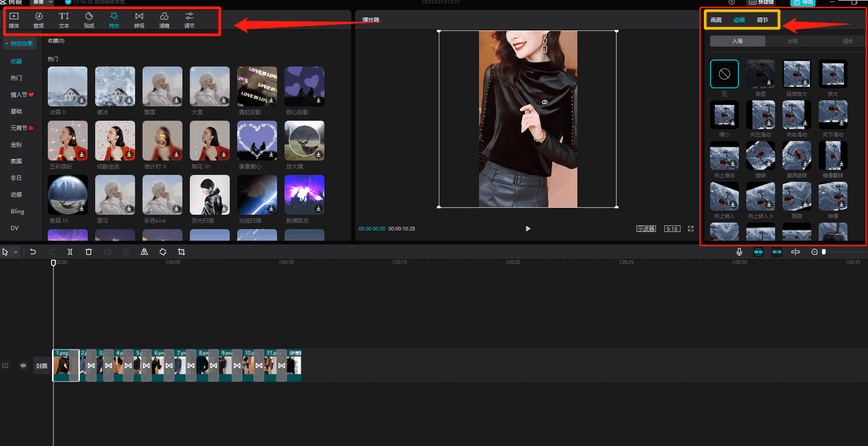Image resolution: width=868 pixels, height=446 pixels.
Task: Select the 收藏 category in sidebar
Action: [16, 61]
